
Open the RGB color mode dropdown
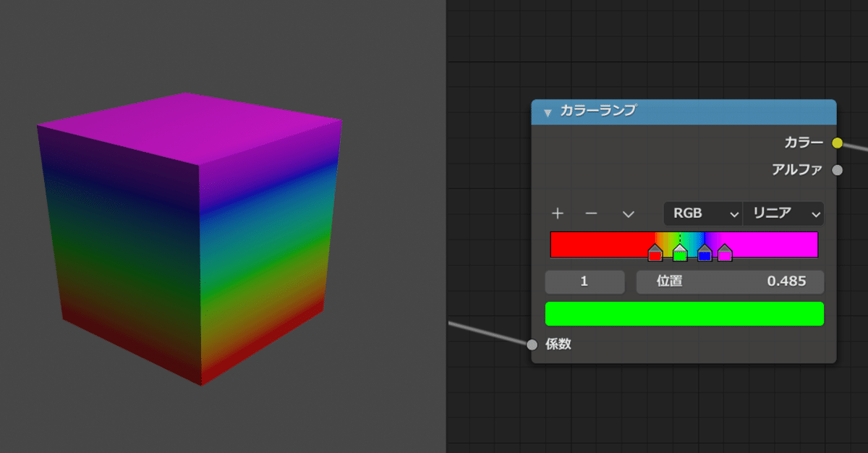click(x=702, y=213)
